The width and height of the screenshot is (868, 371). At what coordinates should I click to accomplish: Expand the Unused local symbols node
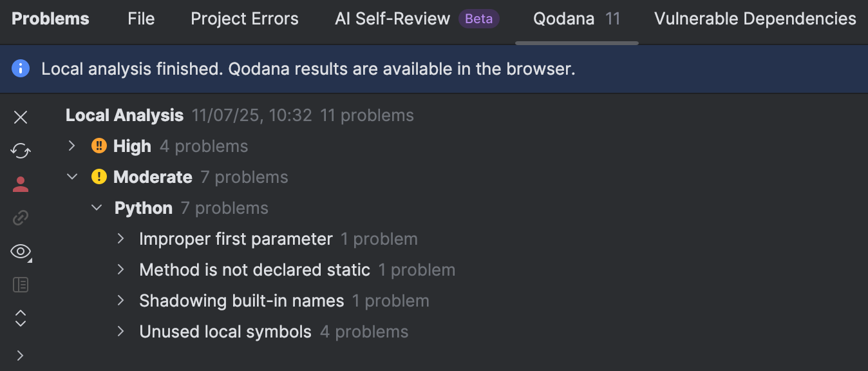tap(120, 331)
